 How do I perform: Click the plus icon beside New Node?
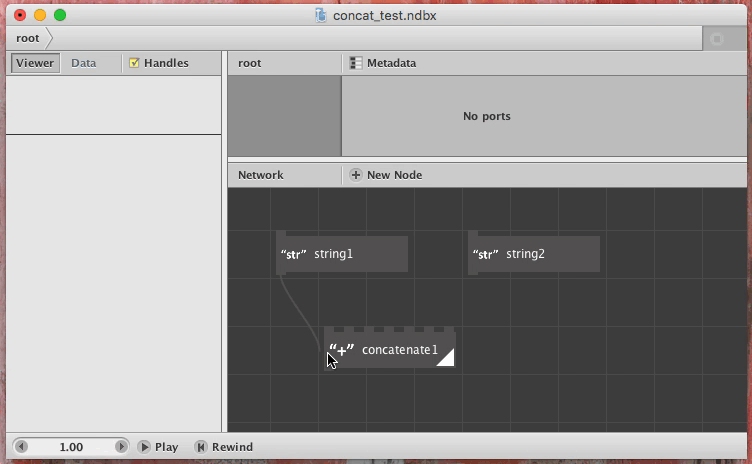(355, 175)
